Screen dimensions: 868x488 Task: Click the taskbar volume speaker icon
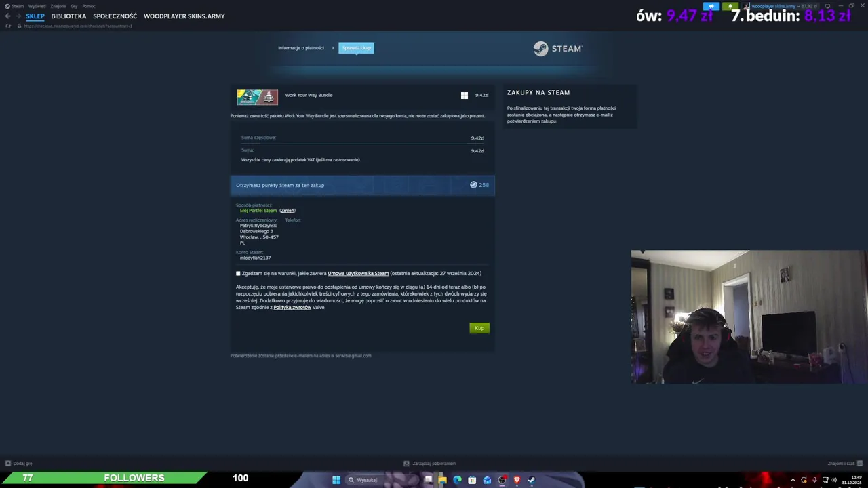(833, 480)
